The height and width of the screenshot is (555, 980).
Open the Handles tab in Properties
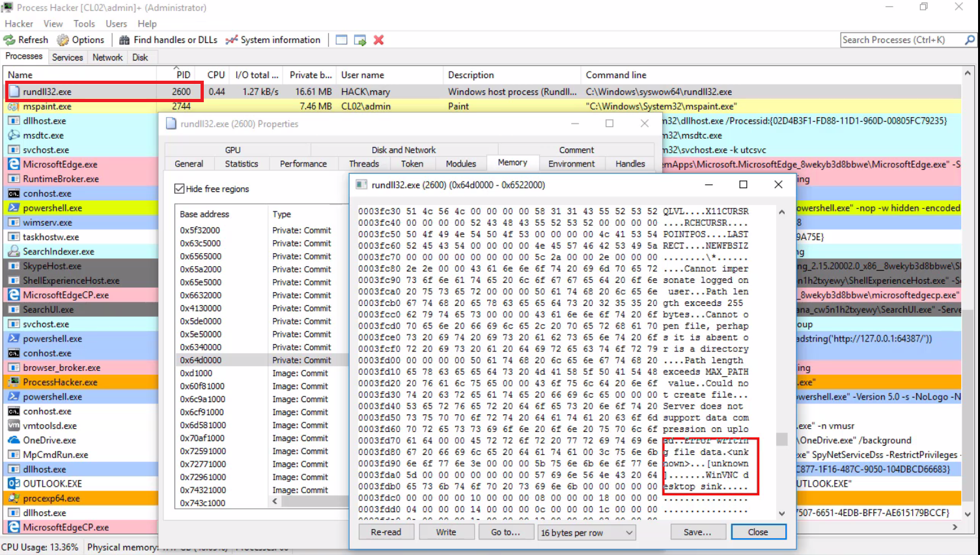pyautogui.click(x=630, y=164)
